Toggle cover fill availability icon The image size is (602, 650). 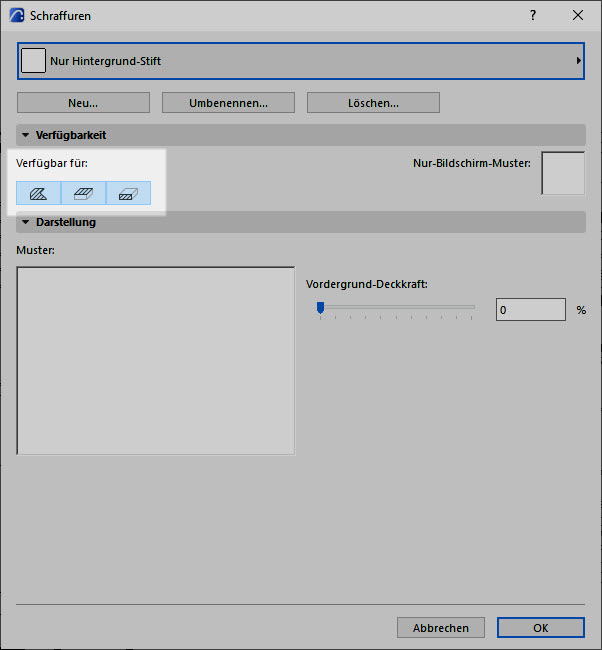pyautogui.click(x=83, y=193)
